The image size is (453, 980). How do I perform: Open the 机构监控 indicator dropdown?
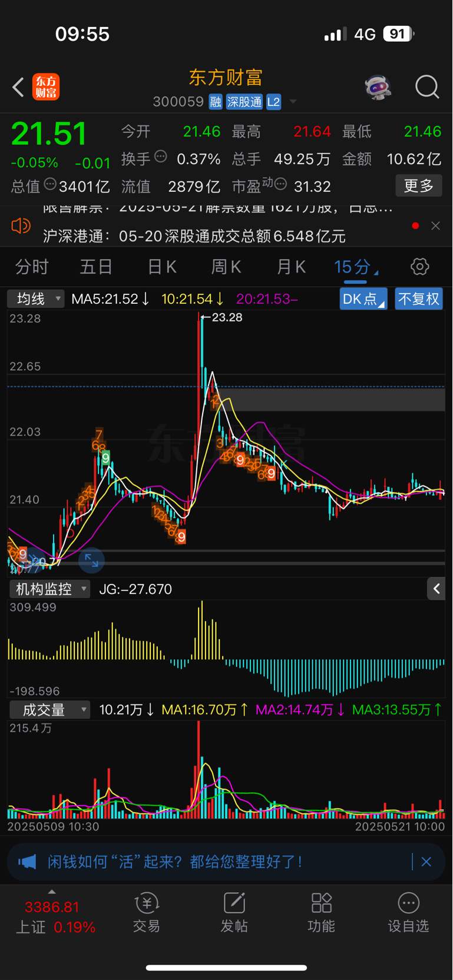(x=49, y=589)
